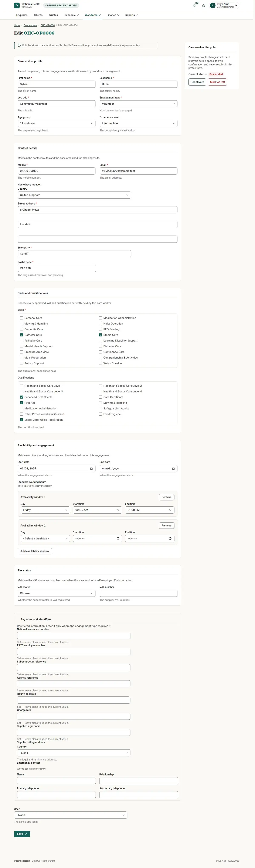This screenshot has width=255, height=868.
Task: Expand the Experience level dropdown
Action: [139, 123]
